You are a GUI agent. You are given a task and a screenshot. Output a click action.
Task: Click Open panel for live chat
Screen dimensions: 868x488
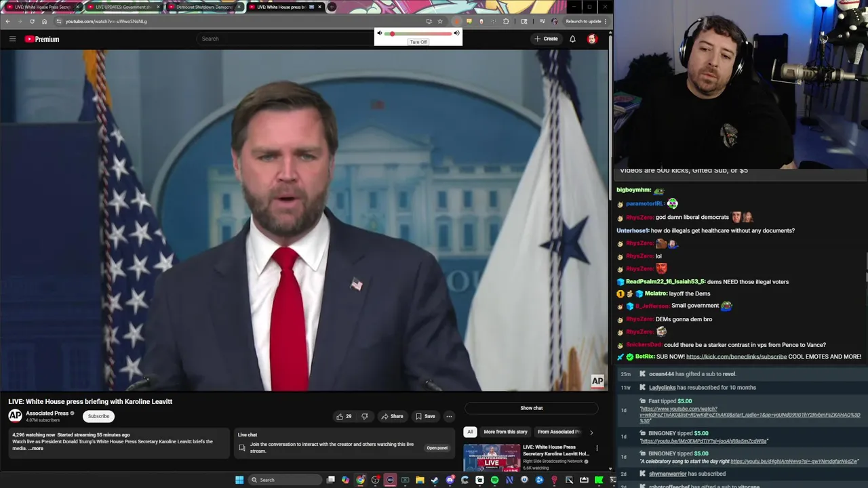point(437,448)
